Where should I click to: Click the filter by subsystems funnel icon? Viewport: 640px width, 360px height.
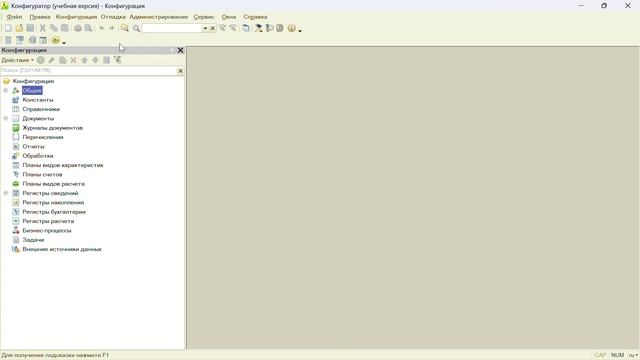click(118, 60)
